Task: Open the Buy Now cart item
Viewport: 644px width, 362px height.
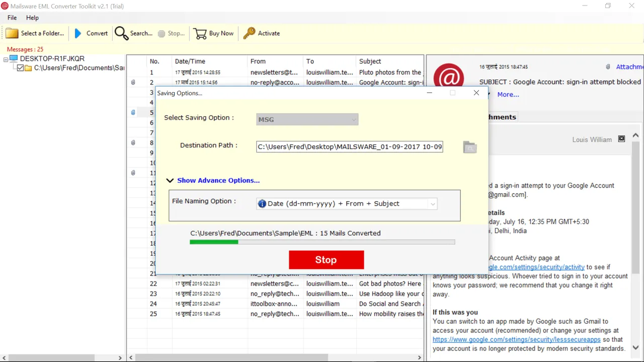Action: (x=214, y=33)
